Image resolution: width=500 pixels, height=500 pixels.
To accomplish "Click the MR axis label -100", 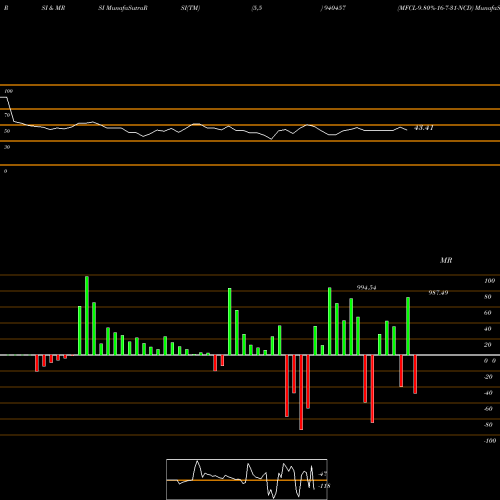I will tap(490, 441).
